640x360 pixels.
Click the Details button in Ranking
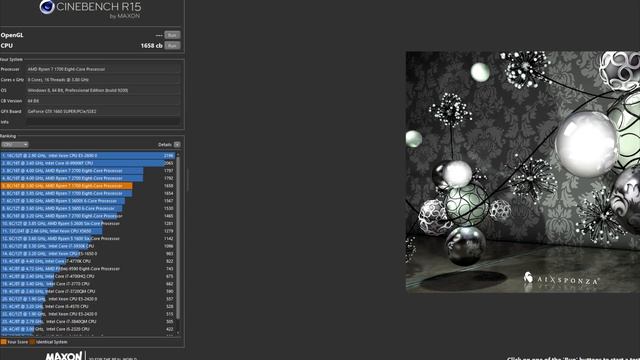(x=177, y=144)
